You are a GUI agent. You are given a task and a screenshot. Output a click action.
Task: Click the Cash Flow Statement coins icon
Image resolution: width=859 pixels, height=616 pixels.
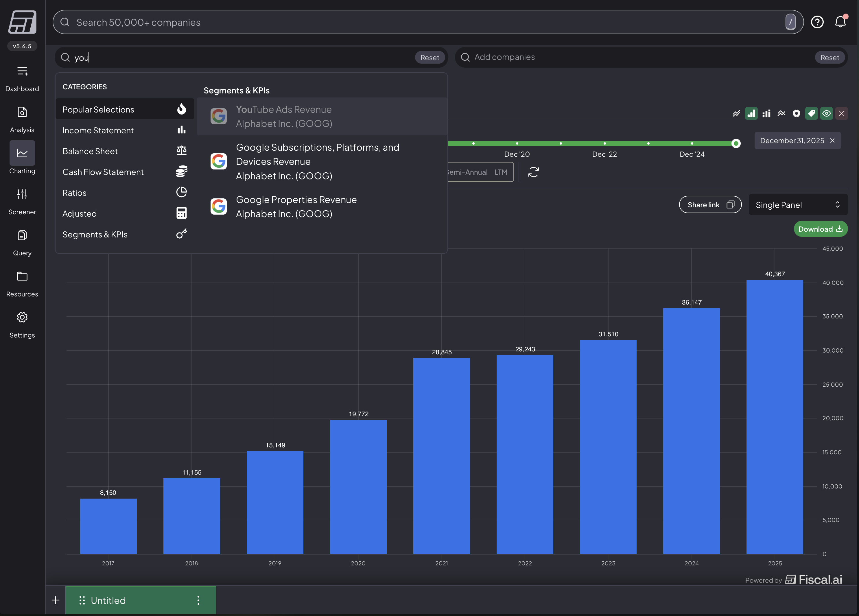tap(181, 171)
